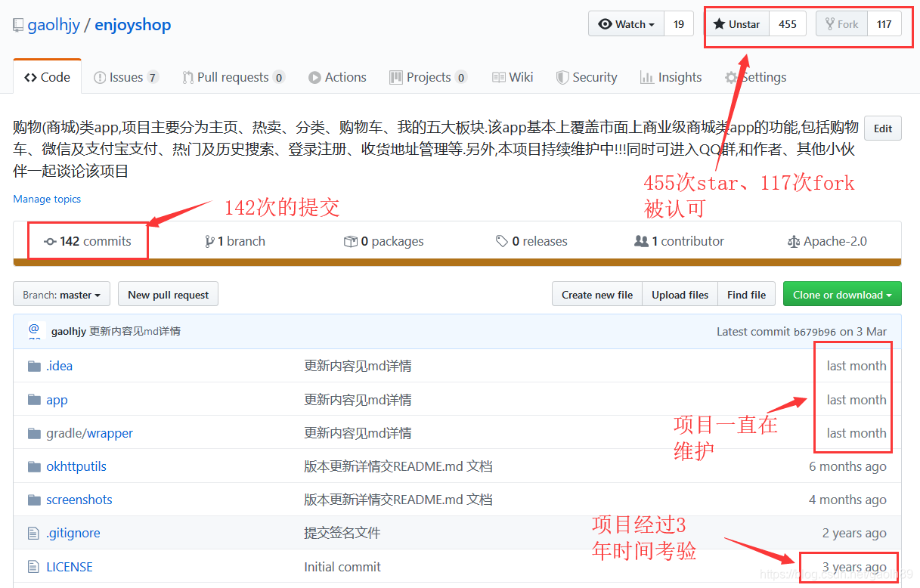
Task: Open the okhttputils commit message 版本更新详情交README.md 文档
Action: pyautogui.click(x=398, y=466)
